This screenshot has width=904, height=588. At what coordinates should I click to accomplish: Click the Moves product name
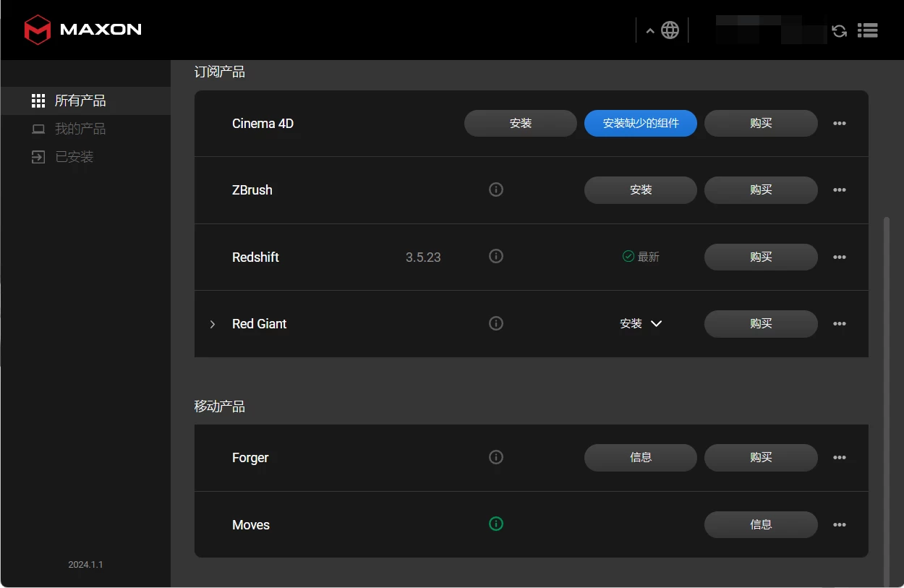pyautogui.click(x=251, y=525)
